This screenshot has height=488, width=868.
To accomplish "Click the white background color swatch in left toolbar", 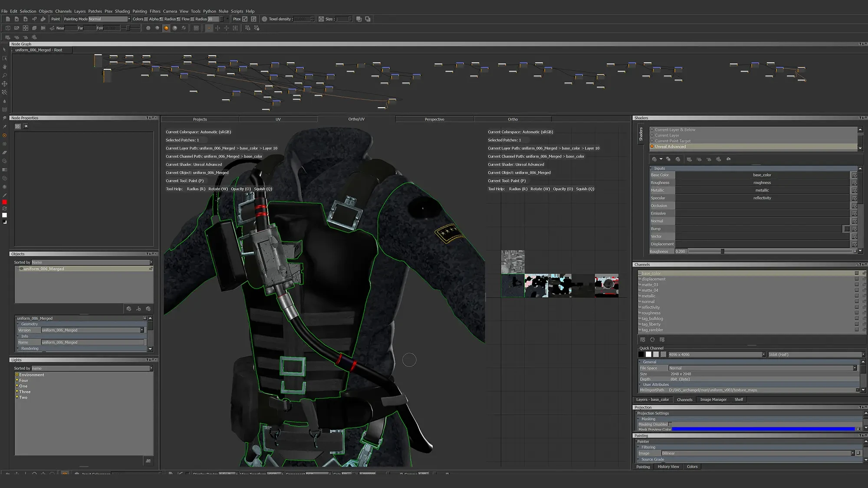I will click(5, 215).
